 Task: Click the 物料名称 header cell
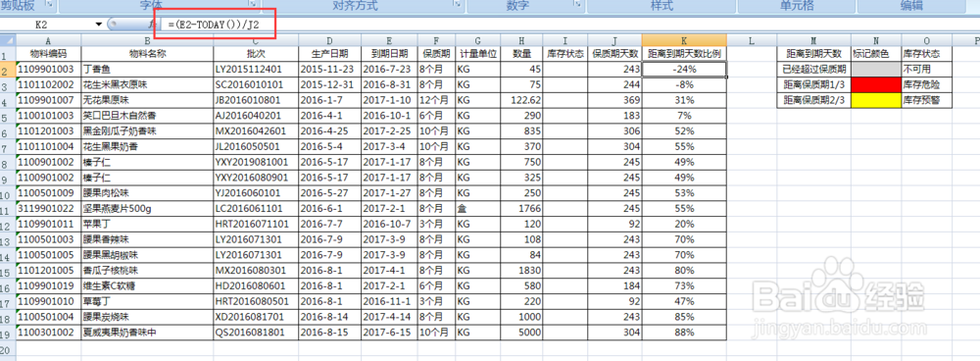[x=147, y=53]
